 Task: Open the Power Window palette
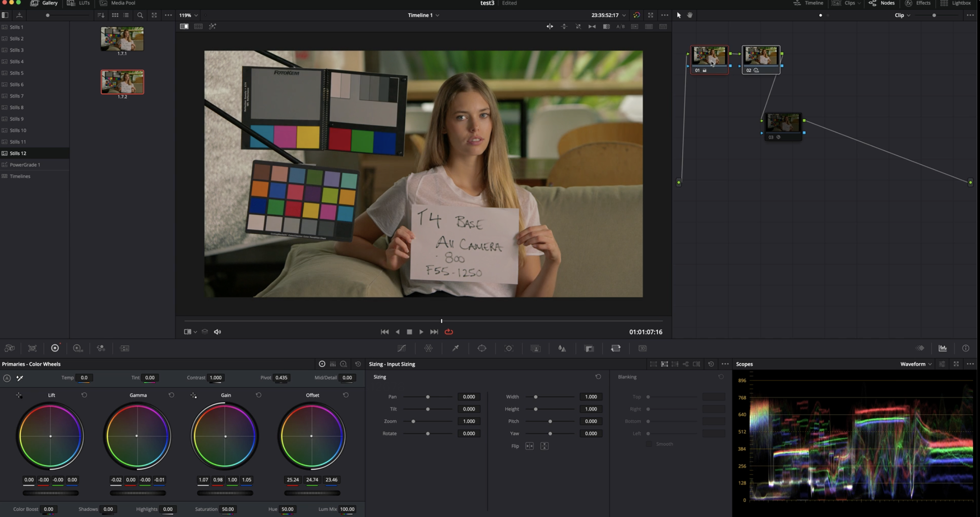point(482,348)
